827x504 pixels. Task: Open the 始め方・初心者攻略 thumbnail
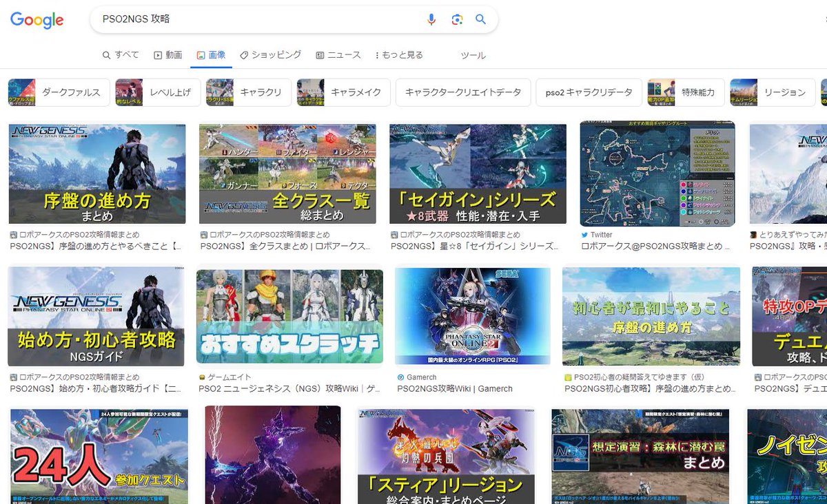click(x=96, y=317)
